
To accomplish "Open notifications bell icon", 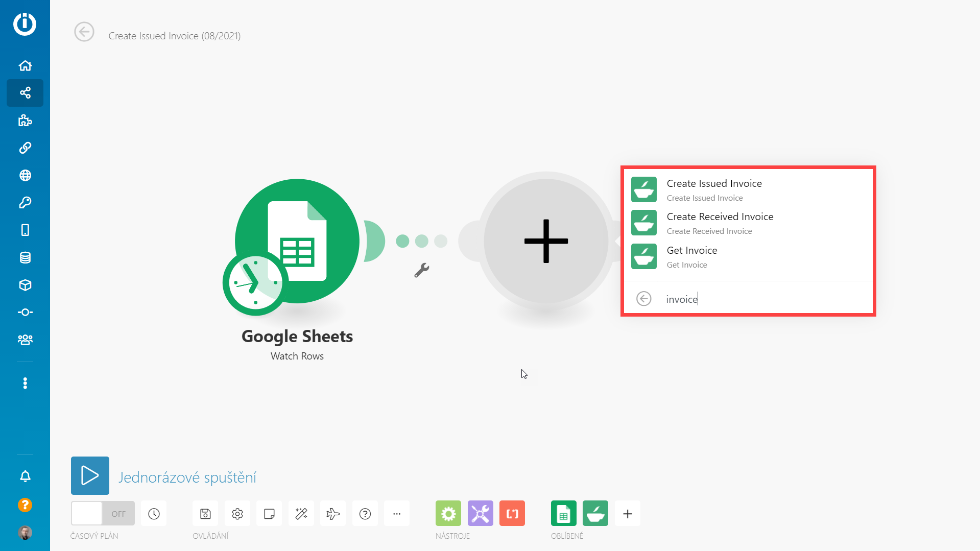I will [x=25, y=476].
